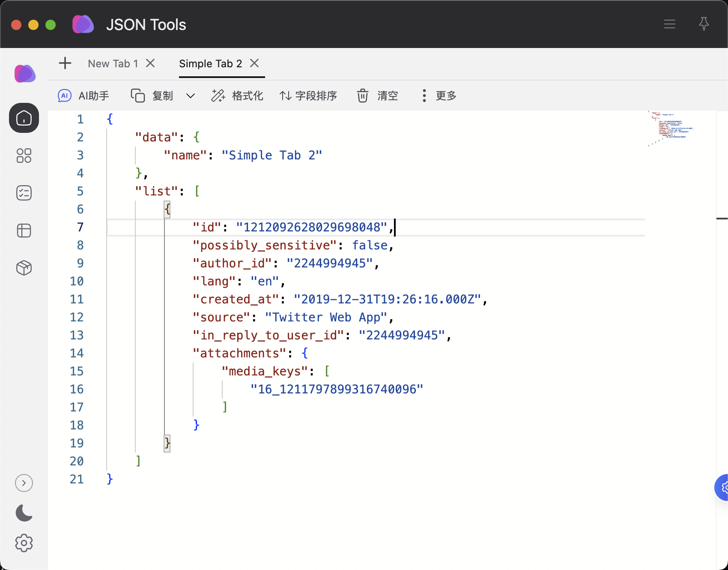The image size is (728, 570).
Task: Open the 3D box package icon
Action: click(24, 268)
